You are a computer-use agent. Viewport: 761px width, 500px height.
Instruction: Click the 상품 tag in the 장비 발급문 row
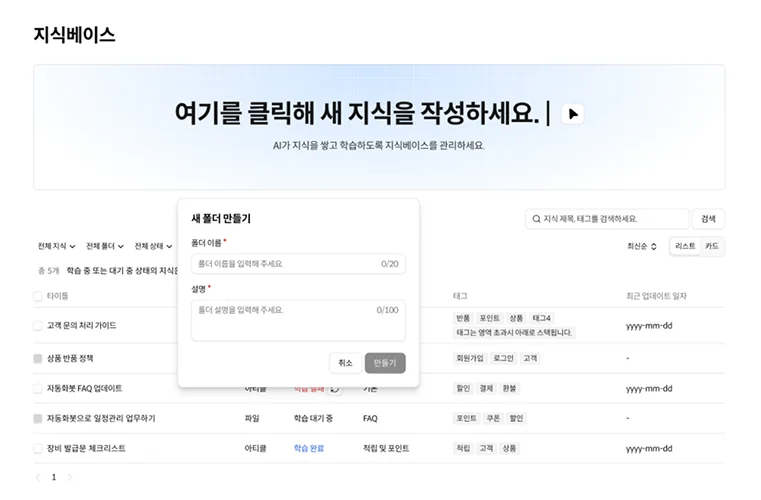509,449
